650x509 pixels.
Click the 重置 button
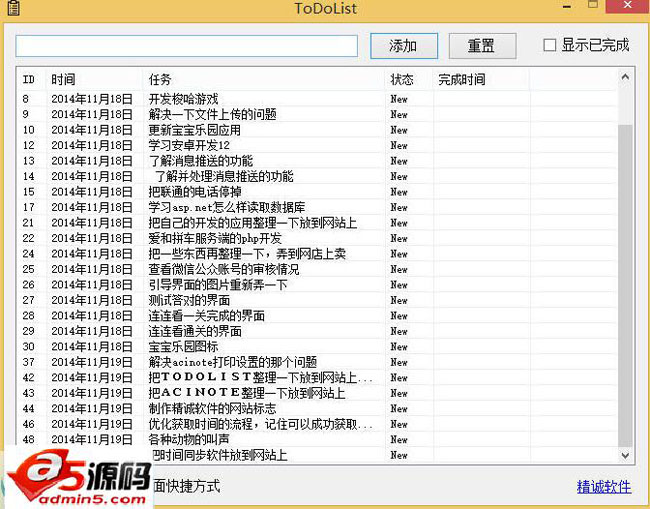(x=482, y=46)
